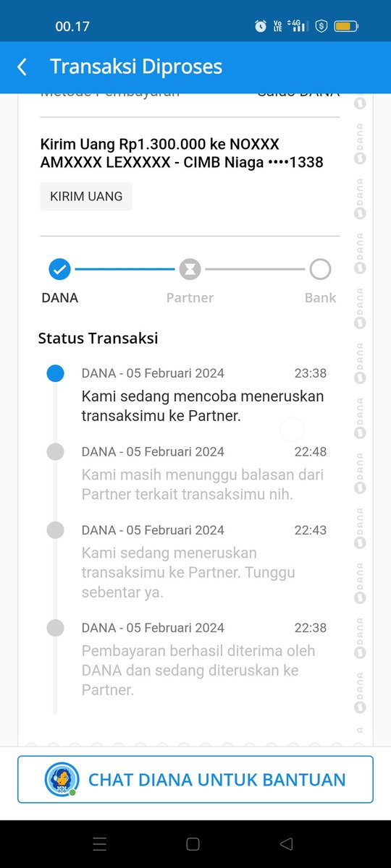This screenshot has width=391, height=868.
Task: Tap the Bank empty step circle
Action: (x=320, y=270)
